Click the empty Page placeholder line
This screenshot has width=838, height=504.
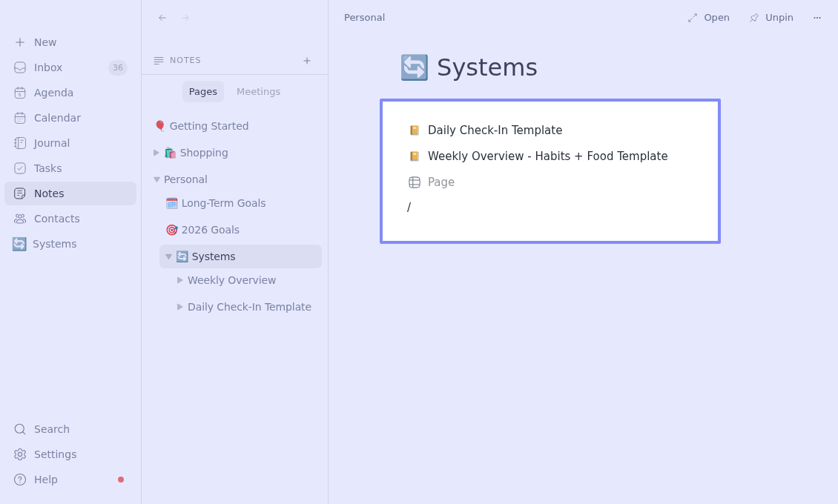tap(441, 182)
